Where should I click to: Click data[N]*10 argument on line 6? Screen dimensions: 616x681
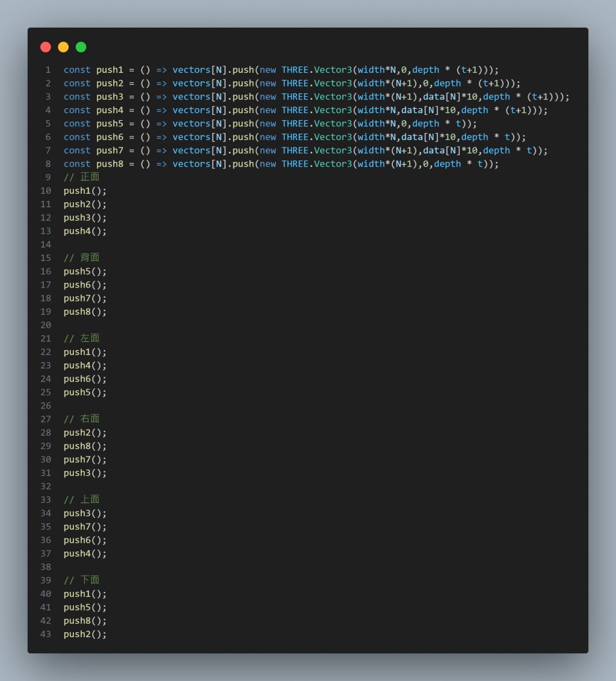click(428, 137)
